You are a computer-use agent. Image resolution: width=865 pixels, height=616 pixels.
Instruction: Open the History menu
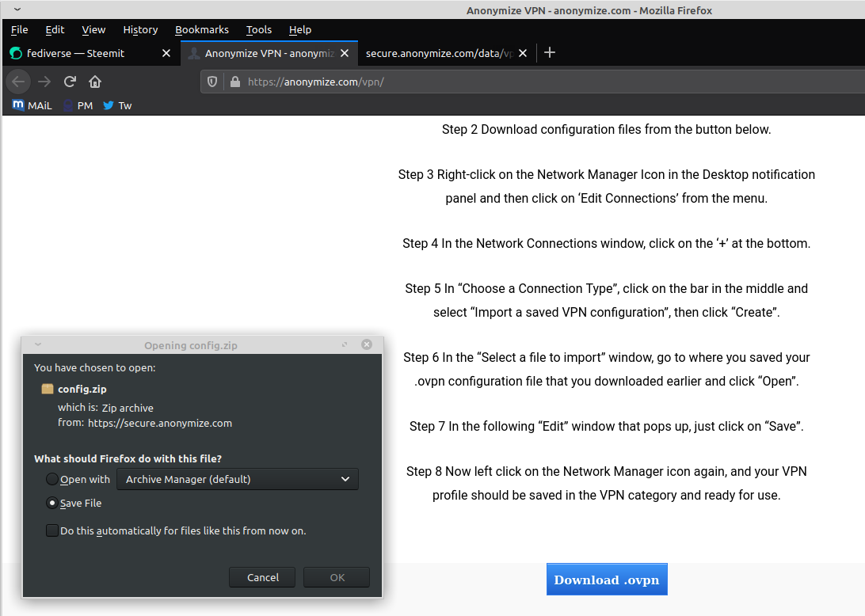[x=140, y=30]
